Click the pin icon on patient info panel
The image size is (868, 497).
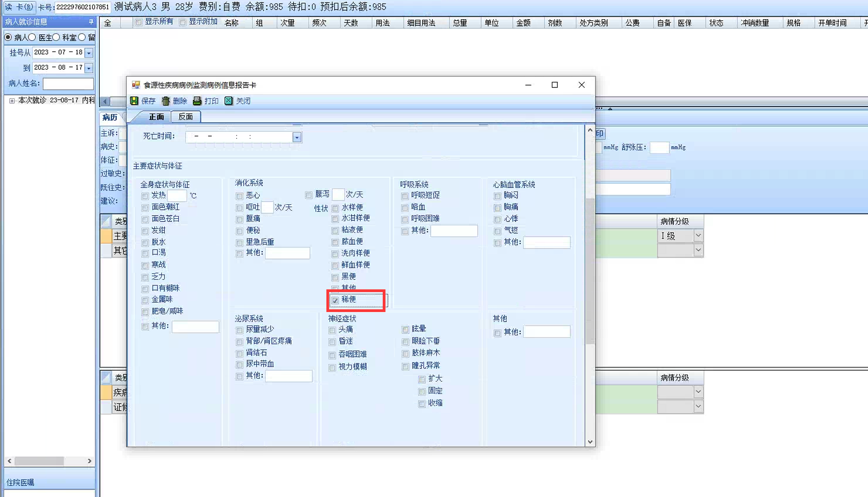pos(91,22)
